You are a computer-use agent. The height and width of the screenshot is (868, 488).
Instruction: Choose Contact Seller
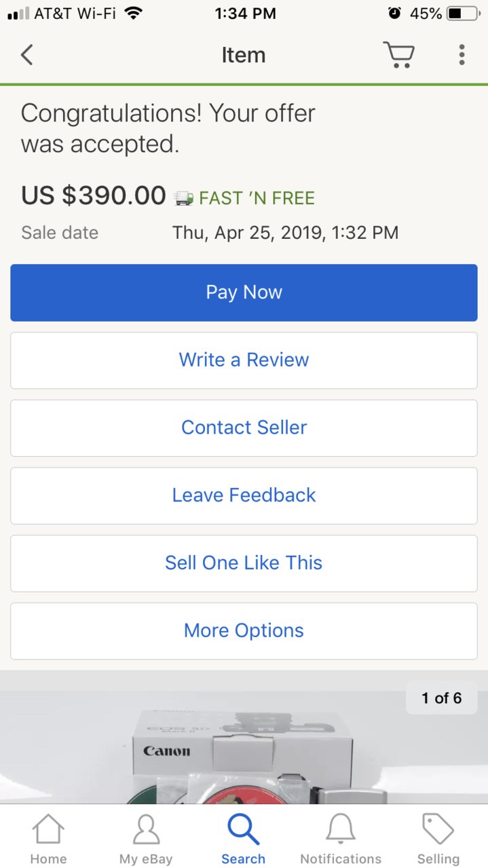click(244, 428)
